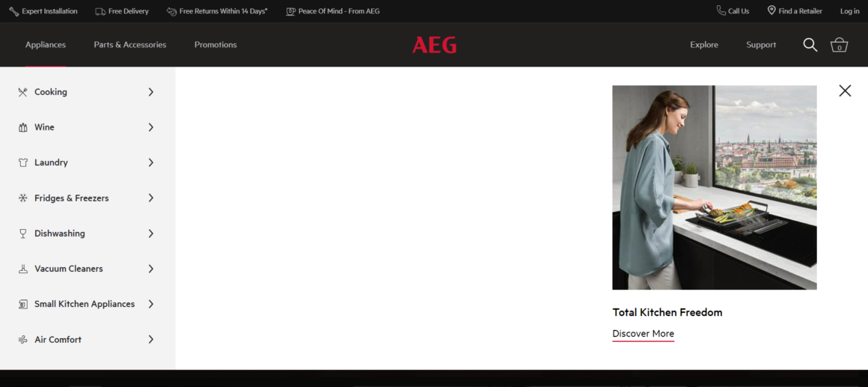Click the Laundry shirt icon
The width and height of the screenshot is (868, 387).
pos(23,162)
